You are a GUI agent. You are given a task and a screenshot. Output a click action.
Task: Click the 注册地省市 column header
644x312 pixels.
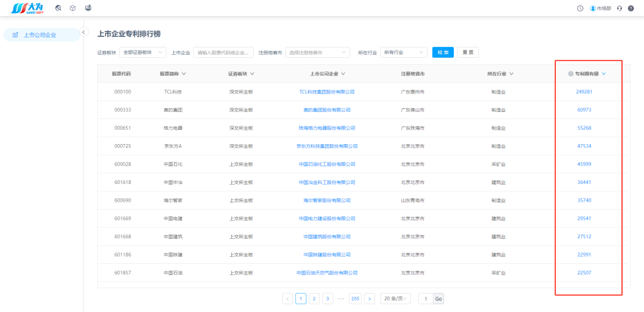pos(413,74)
